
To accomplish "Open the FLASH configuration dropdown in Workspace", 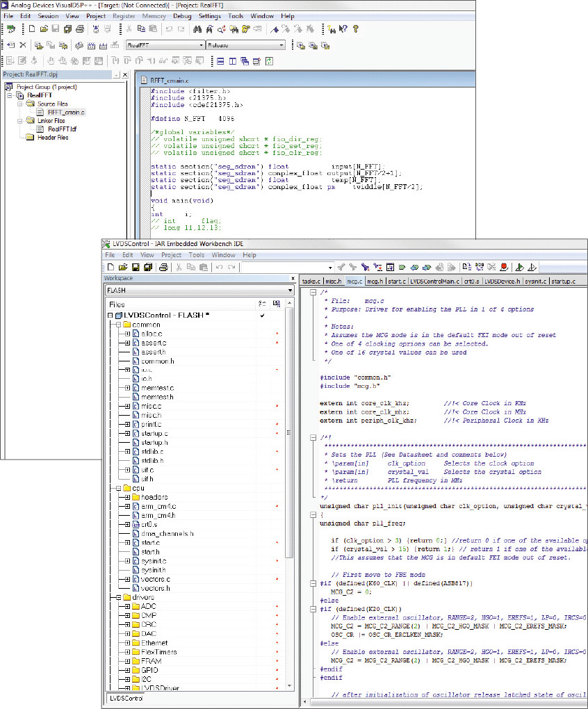I will coord(290,291).
